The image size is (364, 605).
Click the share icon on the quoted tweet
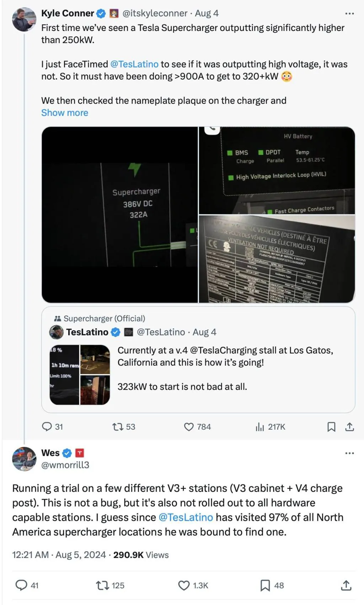click(350, 427)
